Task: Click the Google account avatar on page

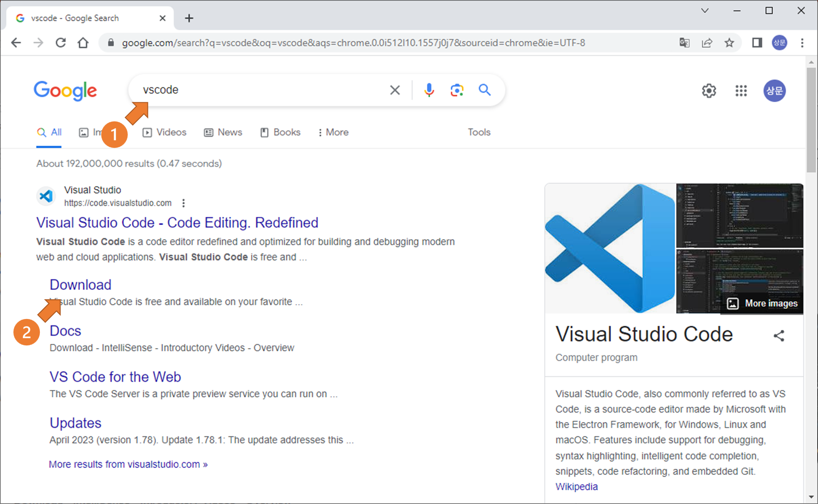Action: 775,91
